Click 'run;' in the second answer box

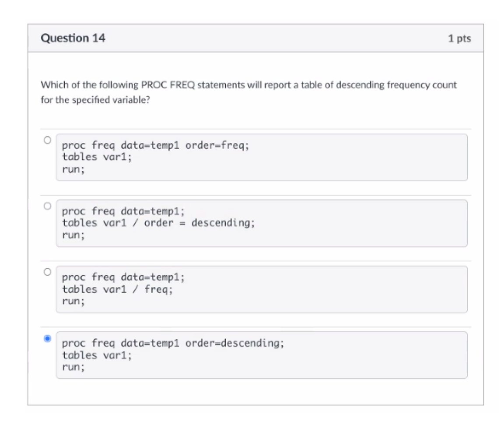[x=73, y=236]
